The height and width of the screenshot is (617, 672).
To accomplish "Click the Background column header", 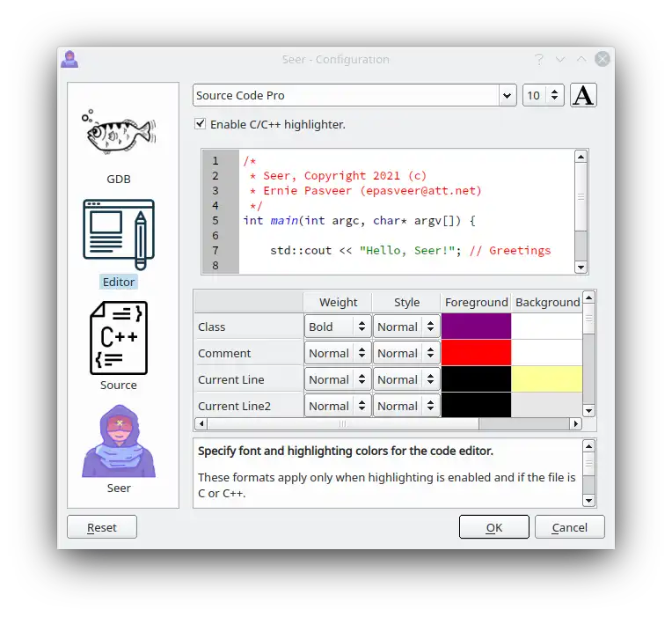I will [547, 302].
